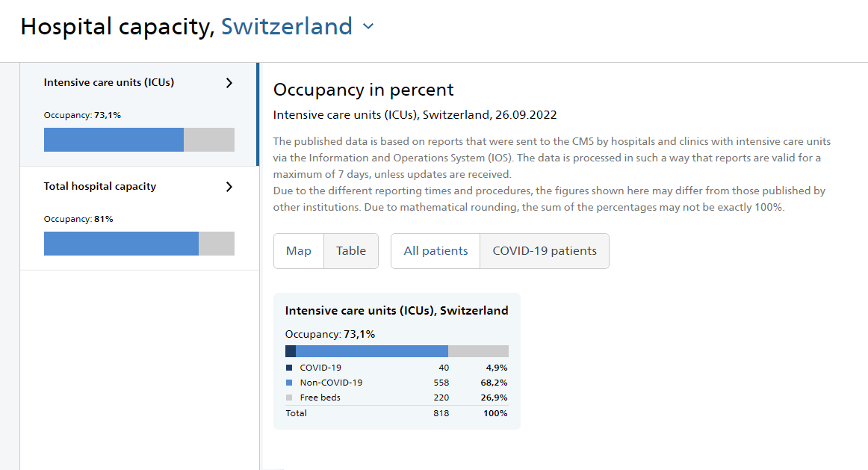Click the blue Non-COVID-19 legend square
The width and height of the screenshot is (868, 470).
[289, 383]
